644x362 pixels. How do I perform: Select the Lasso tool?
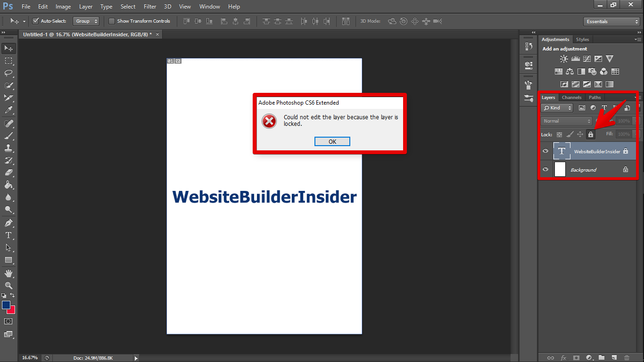pos(8,73)
